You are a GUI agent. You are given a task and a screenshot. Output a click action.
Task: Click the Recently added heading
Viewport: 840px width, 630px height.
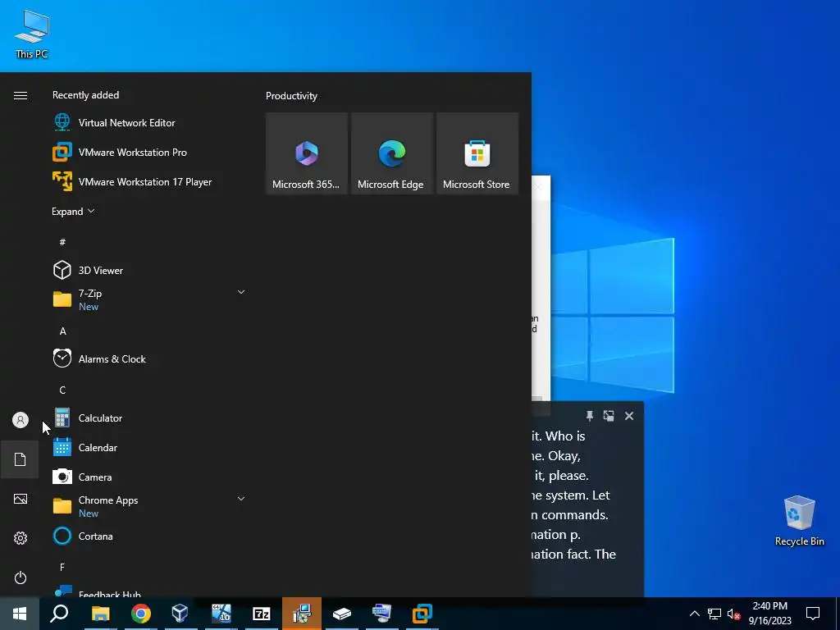tap(85, 95)
